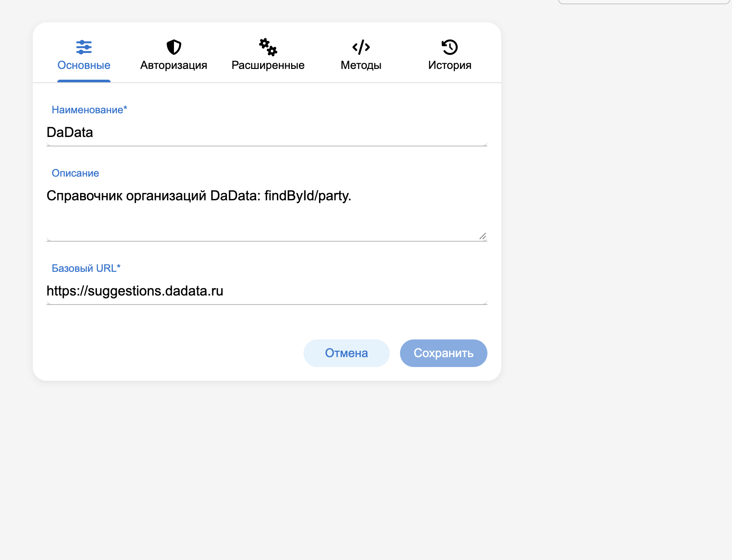Click into the Описание text area
This screenshot has width=732, height=560.
click(267, 212)
